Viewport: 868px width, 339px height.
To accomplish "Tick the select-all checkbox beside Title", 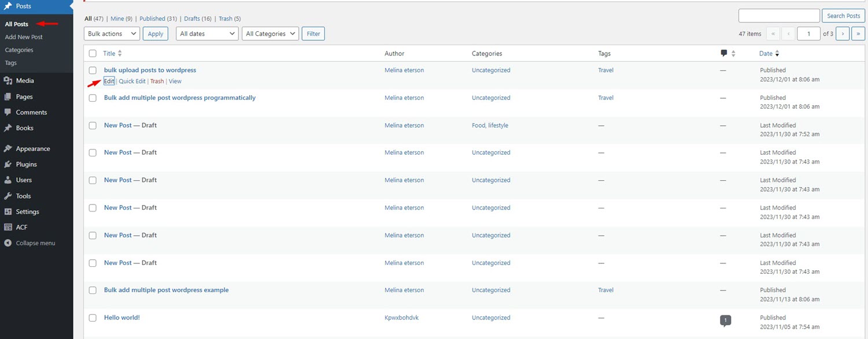I will pyautogui.click(x=93, y=53).
